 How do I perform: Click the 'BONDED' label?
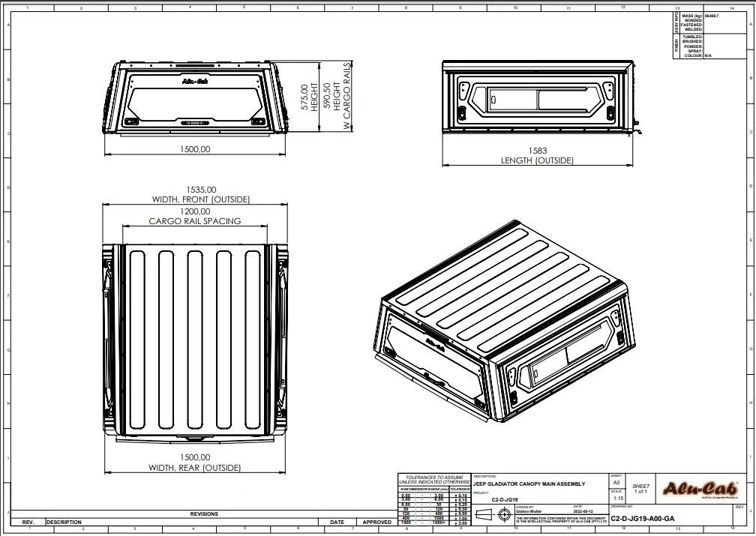coord(693,20)
